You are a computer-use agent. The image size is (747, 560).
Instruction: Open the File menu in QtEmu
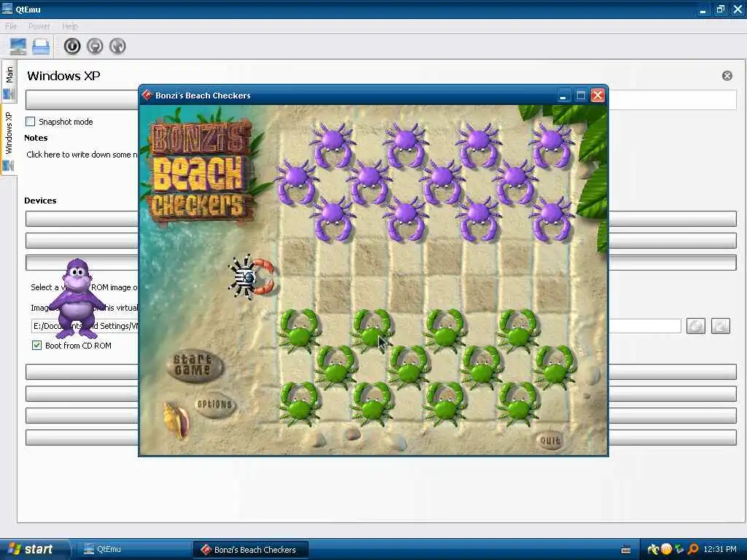point(11,26)
